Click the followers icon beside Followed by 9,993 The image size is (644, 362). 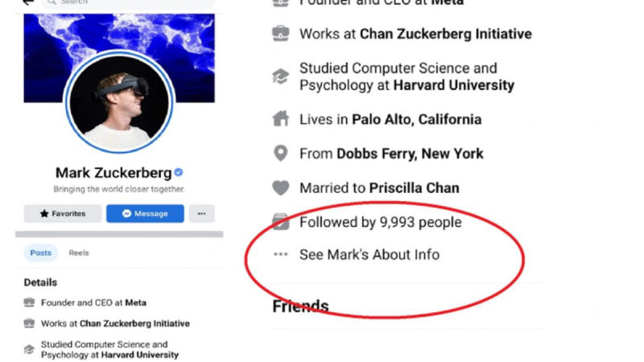pos(280,221)
